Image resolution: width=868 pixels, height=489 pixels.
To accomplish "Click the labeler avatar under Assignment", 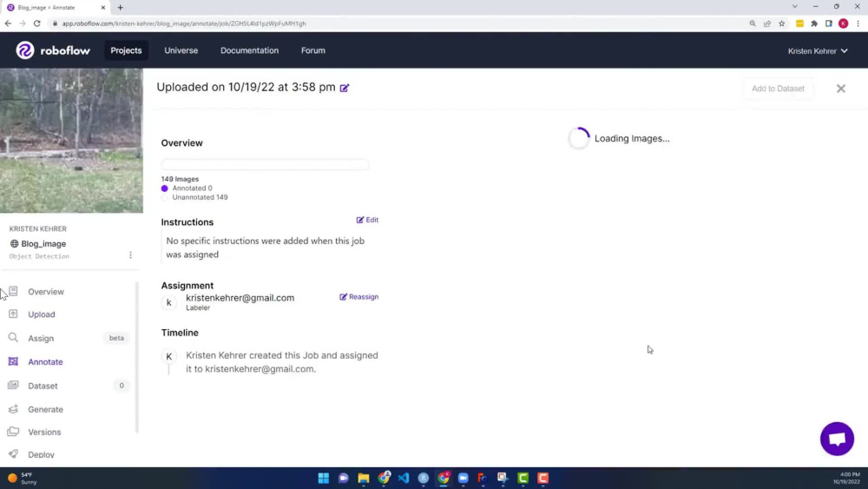I will [x=169, y=302].
